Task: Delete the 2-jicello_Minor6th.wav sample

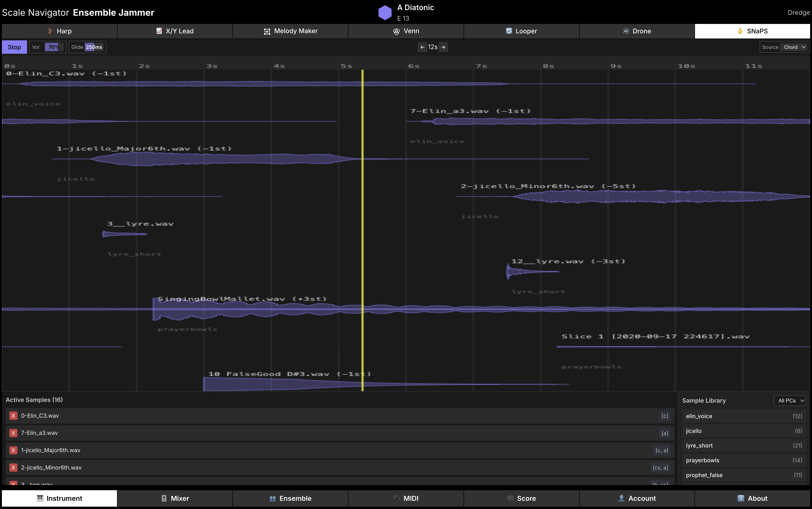Action: pyautogui.click(x=13, y=468)
